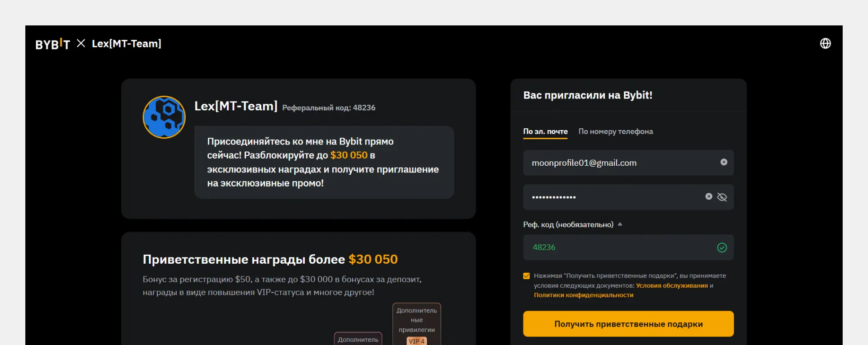Click the email address input field
Image resolution: width=868 pixels, height=345 pixels.
[x=619, y=163]
